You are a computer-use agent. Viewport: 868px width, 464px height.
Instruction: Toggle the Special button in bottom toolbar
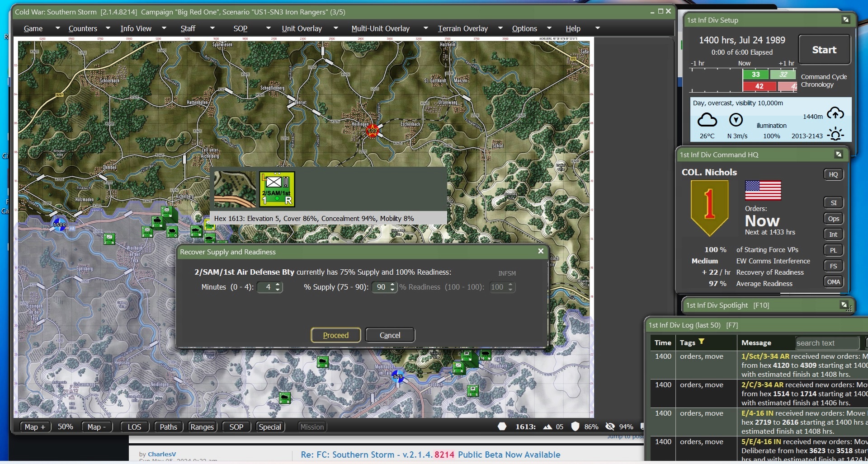270,427
